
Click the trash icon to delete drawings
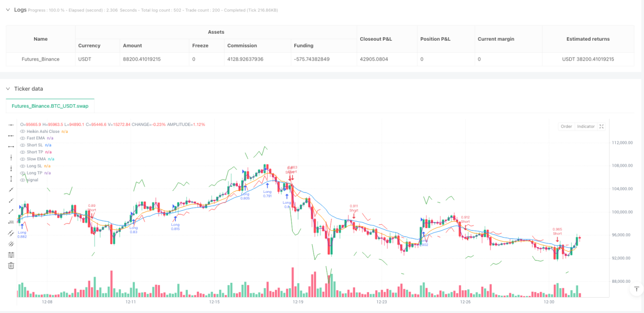click(x=11, y=265)
